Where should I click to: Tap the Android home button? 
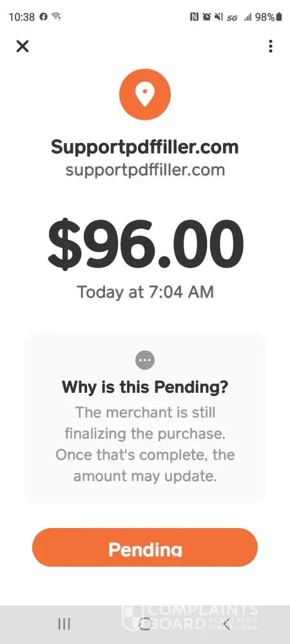pyautogui.click(x=145, y=624)
